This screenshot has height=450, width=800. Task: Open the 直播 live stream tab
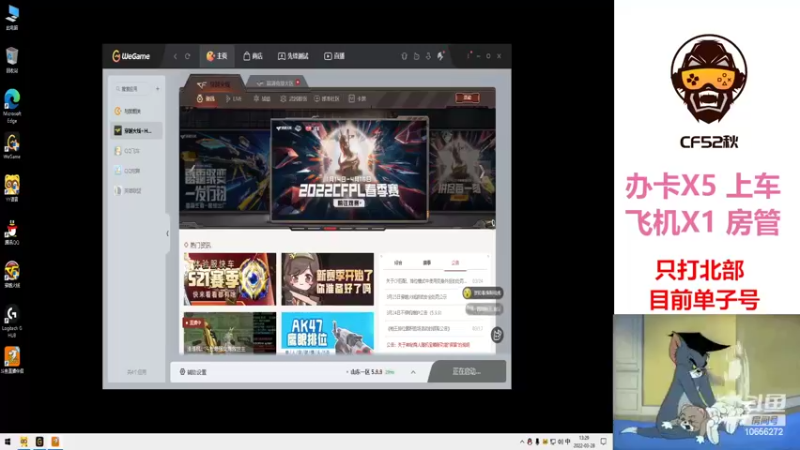pos(335,56)
